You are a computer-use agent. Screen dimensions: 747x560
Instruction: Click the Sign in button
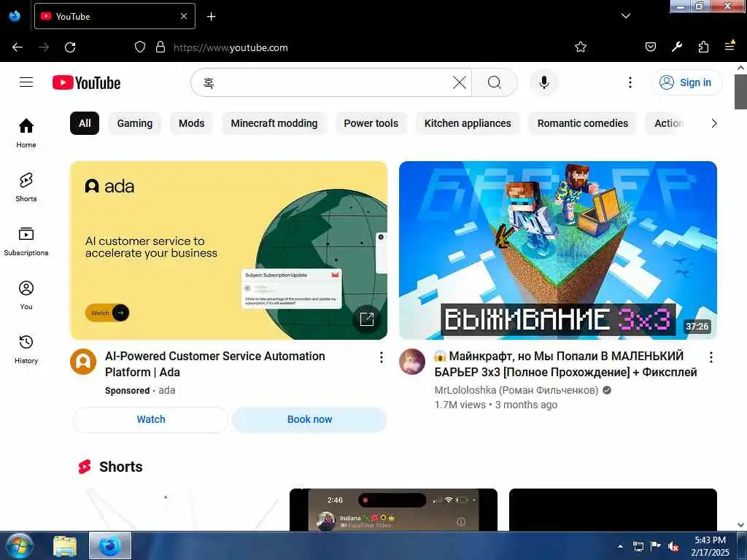(686, 82)
